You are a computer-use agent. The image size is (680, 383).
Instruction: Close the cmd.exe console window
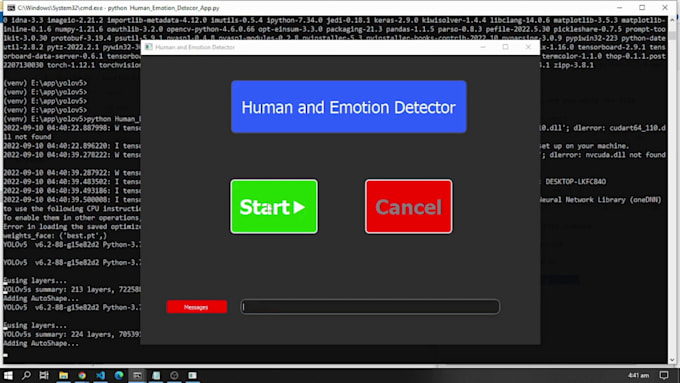point(664,8)
